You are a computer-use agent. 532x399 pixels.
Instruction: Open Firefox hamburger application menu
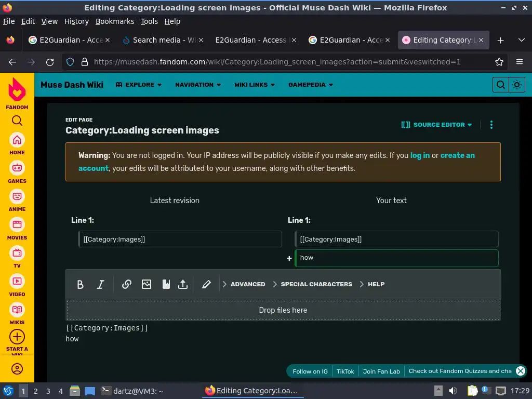tap(519, 62)
